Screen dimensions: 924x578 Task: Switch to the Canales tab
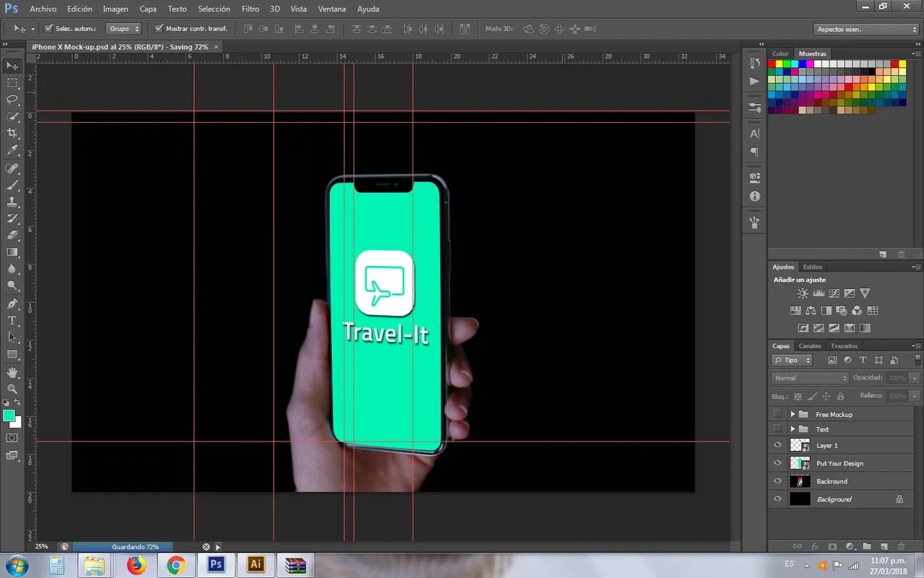tap(810, 346)
